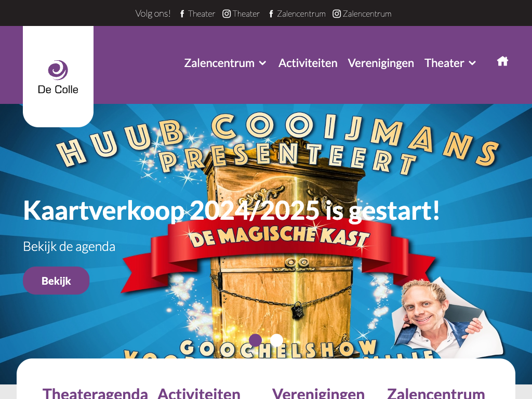Viewport: 532px width, 399px height.
Task: Select the second white slider dot
Action: pos(276,340)
